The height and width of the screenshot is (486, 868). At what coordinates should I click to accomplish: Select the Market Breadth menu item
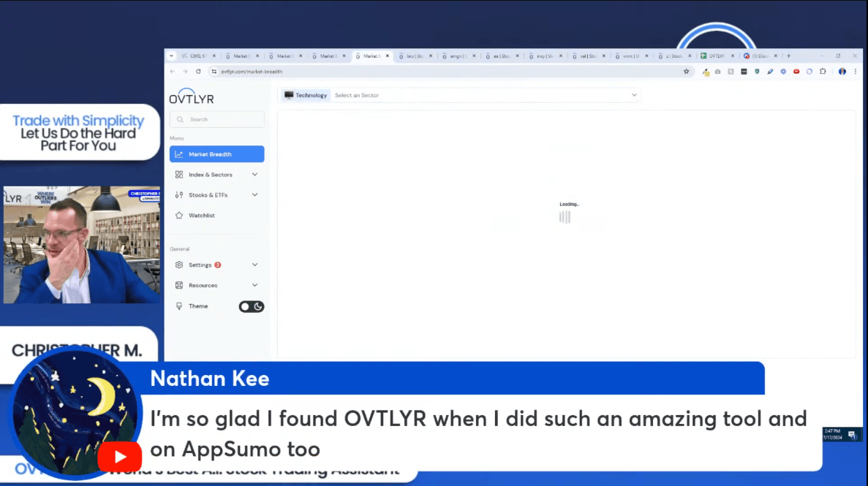[x=217, y=154]
